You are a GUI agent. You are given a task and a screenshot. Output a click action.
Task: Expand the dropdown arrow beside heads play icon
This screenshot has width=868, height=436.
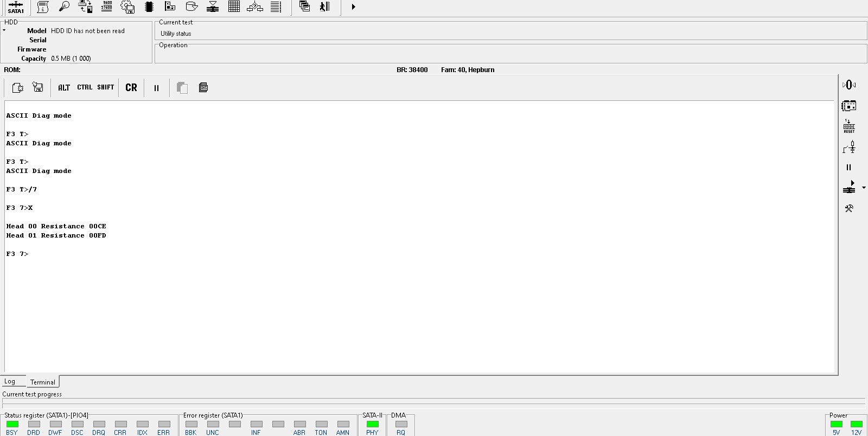(864, 188)
